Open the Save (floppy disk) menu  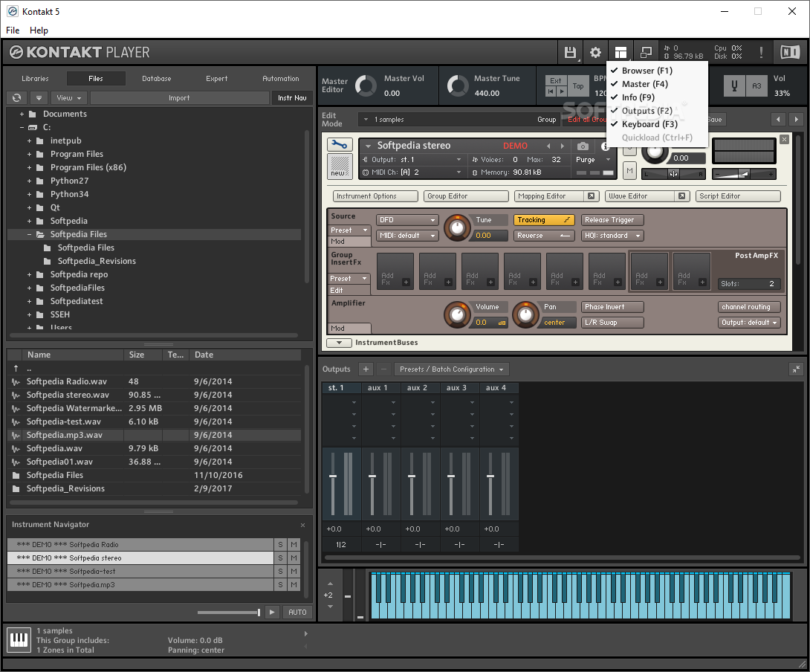[570, 52]
